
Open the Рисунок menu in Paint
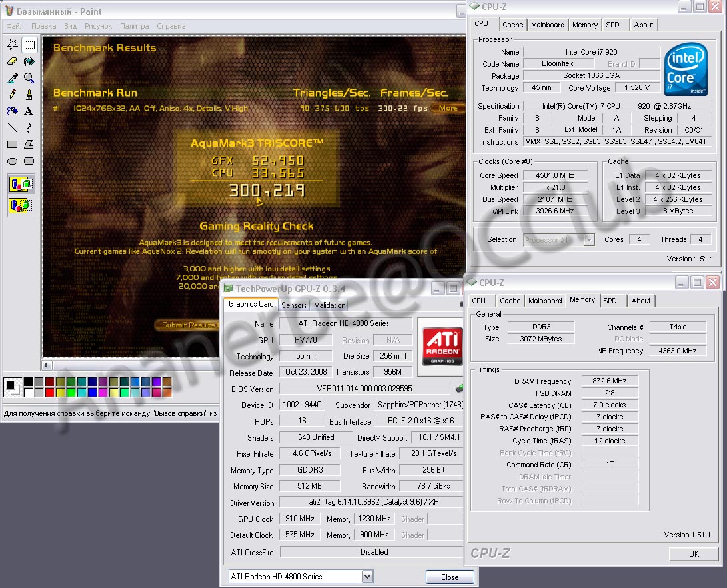click(x=99, y=26)
